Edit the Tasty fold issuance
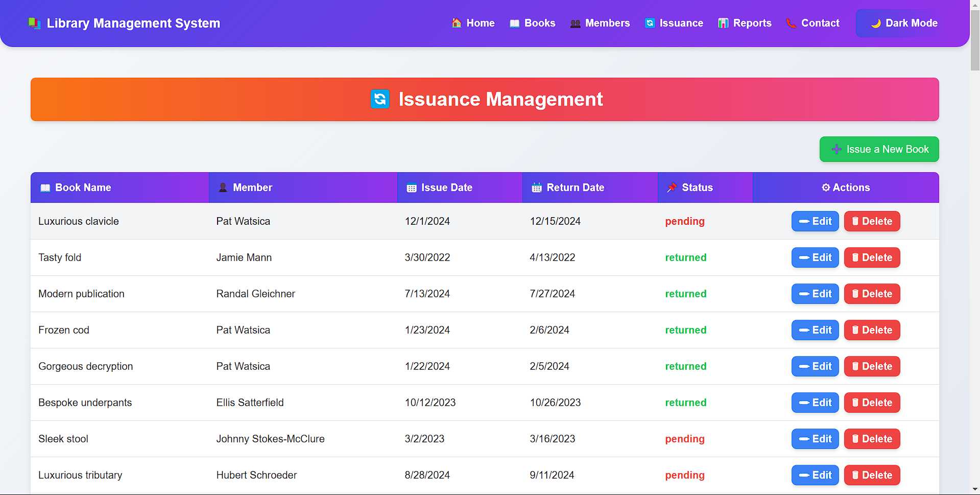The image size is (980, 495). click(x=815, y=257)
